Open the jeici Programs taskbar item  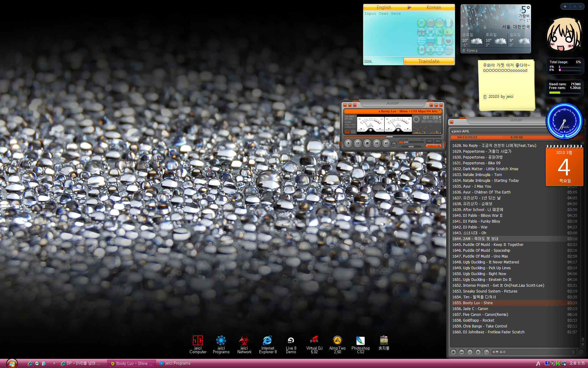[x=175, y=363]
